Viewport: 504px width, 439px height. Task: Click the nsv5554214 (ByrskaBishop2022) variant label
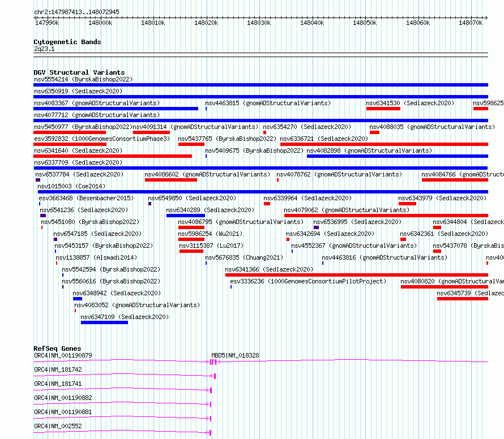click(x=83, y=79)
